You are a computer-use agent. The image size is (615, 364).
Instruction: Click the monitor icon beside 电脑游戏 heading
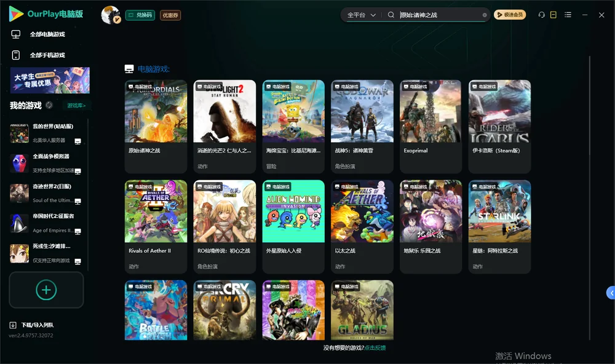tap(129, 69)
